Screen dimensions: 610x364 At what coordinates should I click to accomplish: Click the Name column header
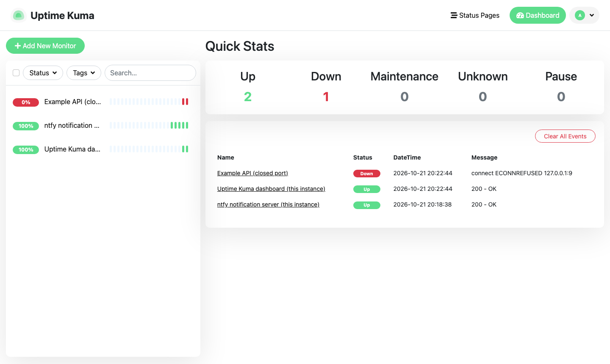tap(226, 157)
